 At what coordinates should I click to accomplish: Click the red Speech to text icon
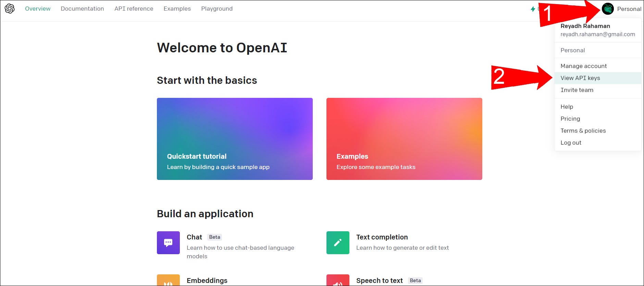pyautogui.click(x=338, y=281)
